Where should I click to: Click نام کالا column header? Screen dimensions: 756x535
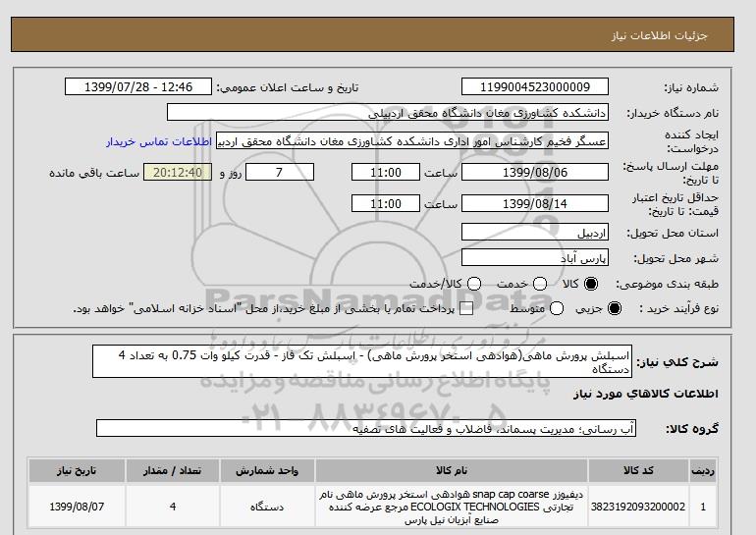coord(452,470)
